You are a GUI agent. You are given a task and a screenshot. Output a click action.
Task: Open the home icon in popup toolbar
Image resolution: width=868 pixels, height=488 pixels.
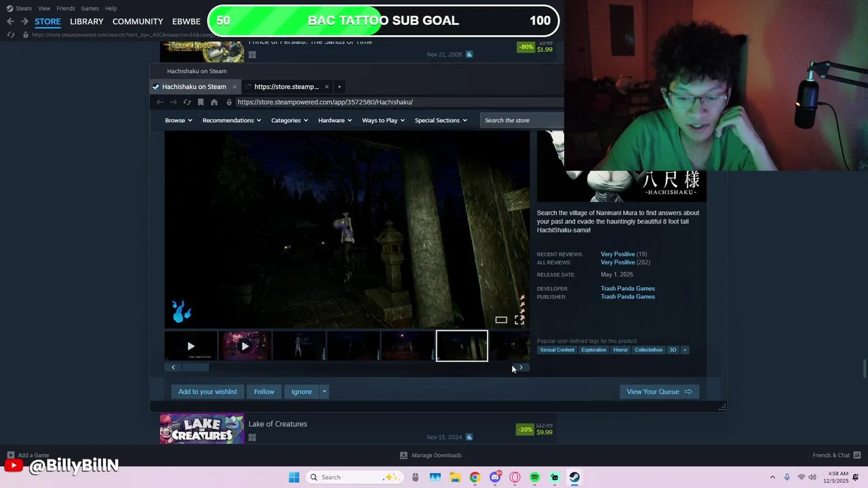pos(214,102)
